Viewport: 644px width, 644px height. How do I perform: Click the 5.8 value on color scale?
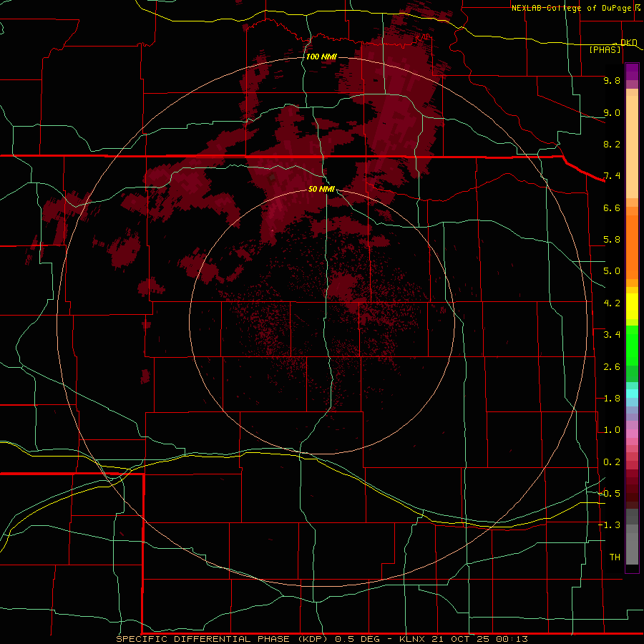pyautogui.click(x=612, y=240)
